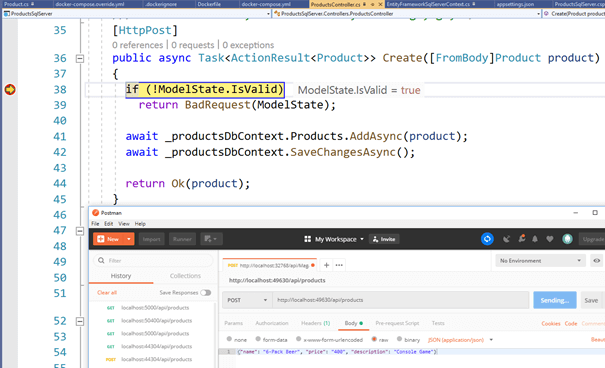This screenshot has height=368, width=605.
Task: Open the POST method dropdown
Action: click(247, 300)
